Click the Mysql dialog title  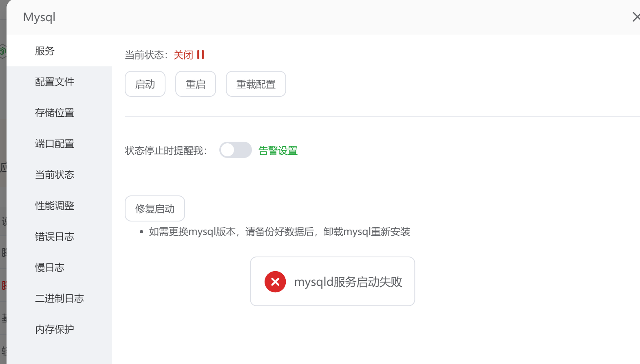39,18
